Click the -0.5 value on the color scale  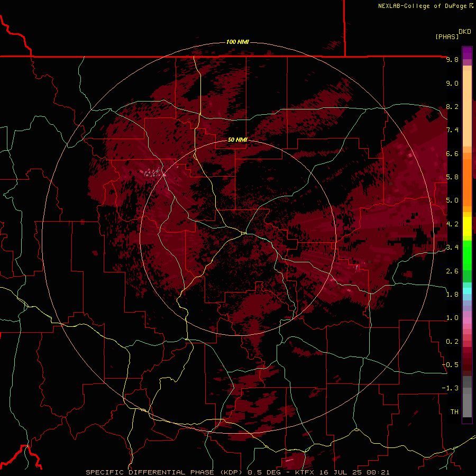(450, 365)
